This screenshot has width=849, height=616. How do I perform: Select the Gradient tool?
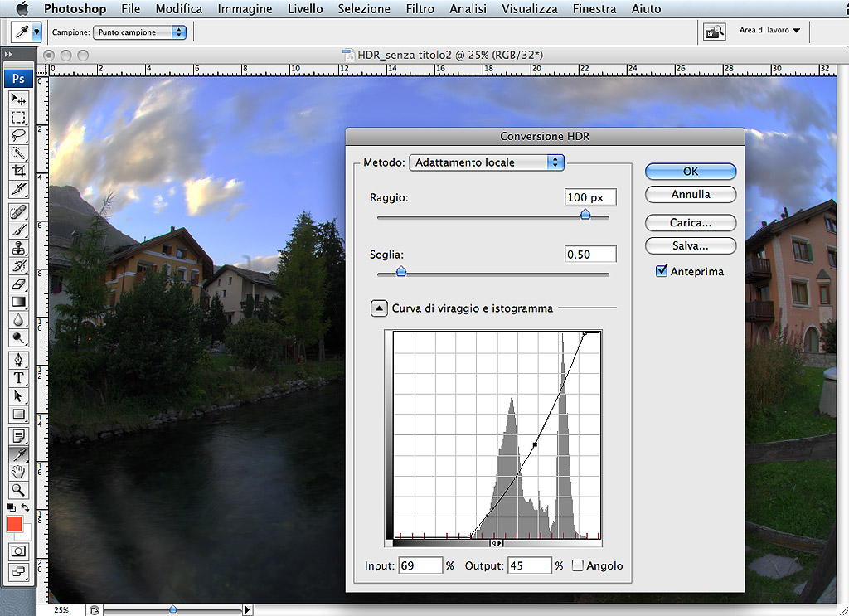(x=18, y=302)
